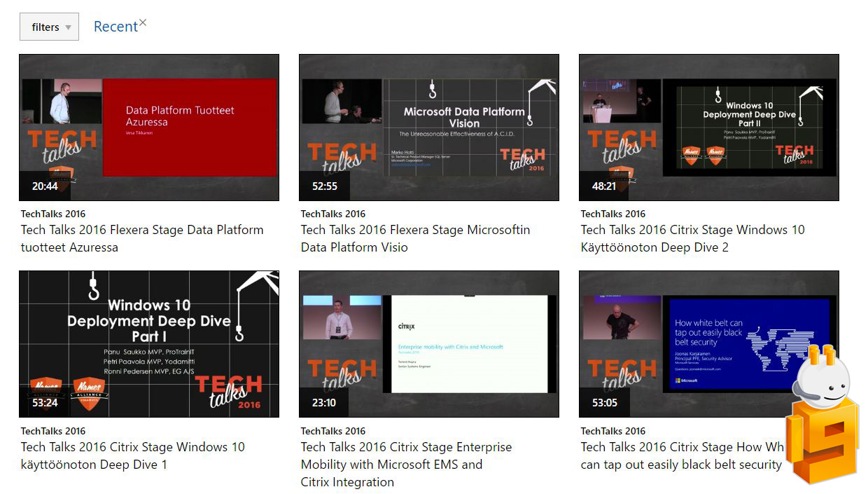This screenshot has height=494, width=868.
Task: Open the filters dropdown
Action: (x=49, y=27)
